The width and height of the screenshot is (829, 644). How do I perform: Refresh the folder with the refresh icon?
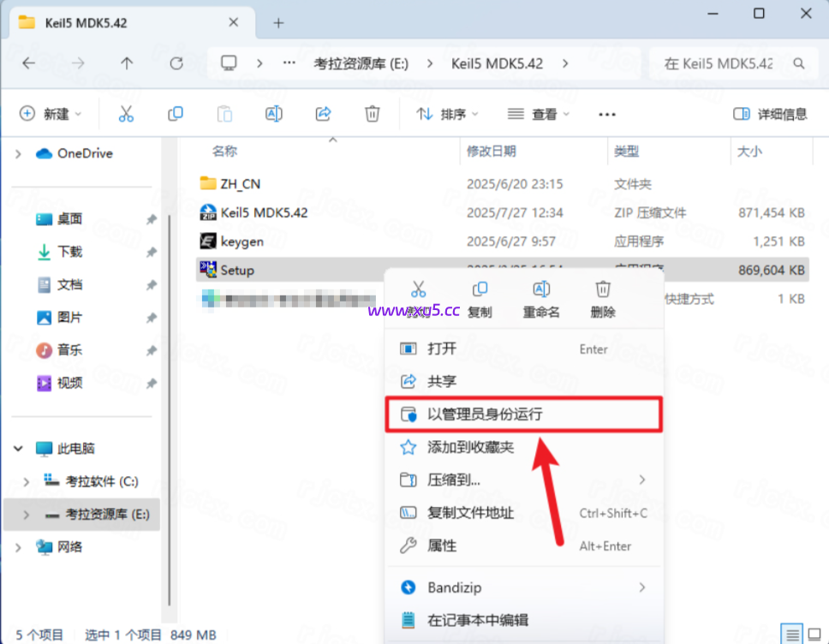tap(176, 63)
